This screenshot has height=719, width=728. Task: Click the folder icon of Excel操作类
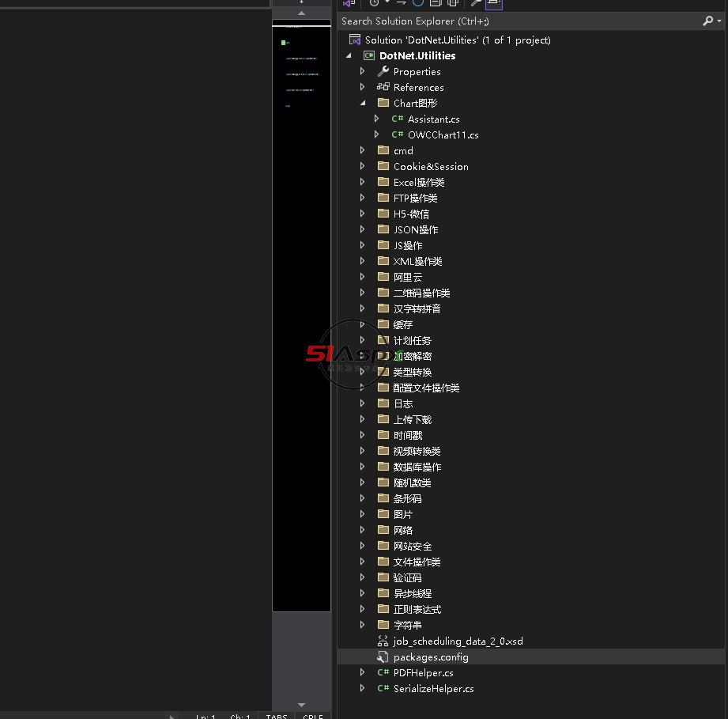(383, 182)
